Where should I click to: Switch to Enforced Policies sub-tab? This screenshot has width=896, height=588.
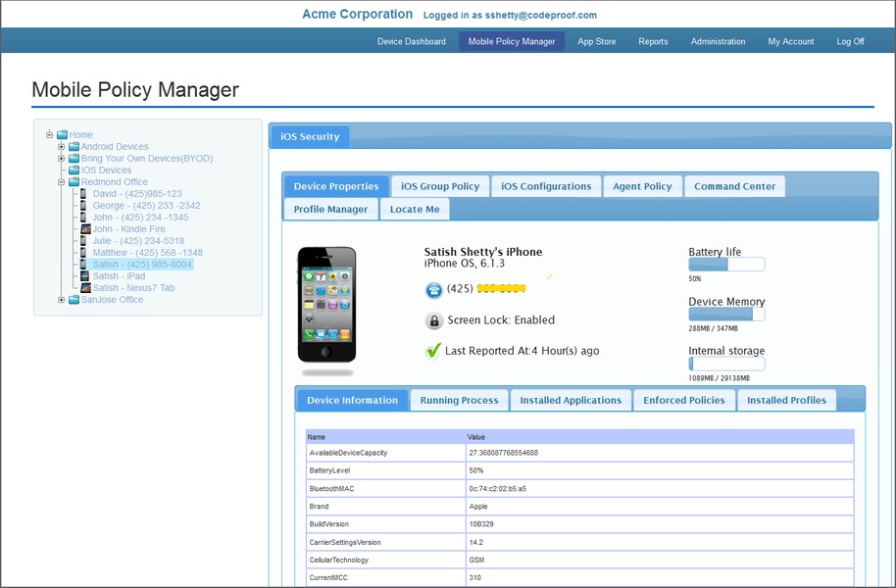684,400
